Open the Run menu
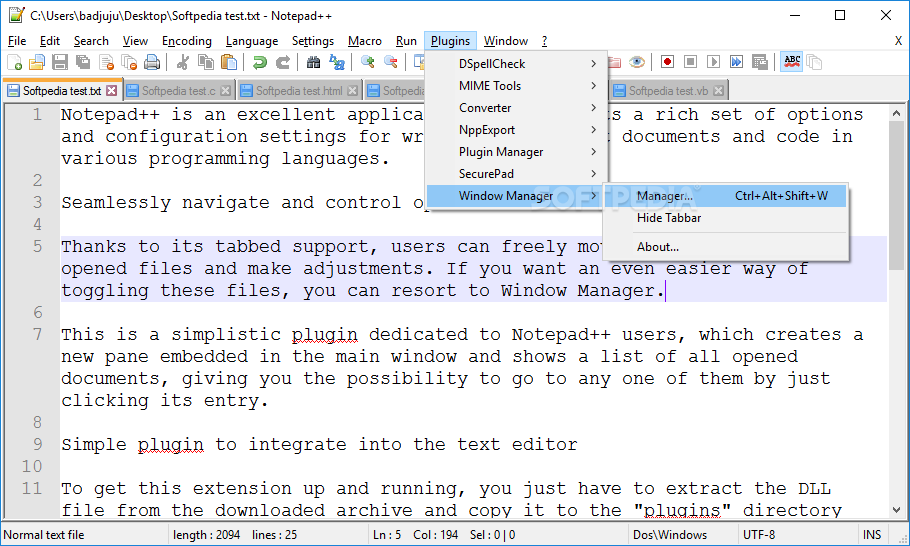910x546 pixels. (x=406, y=41)
